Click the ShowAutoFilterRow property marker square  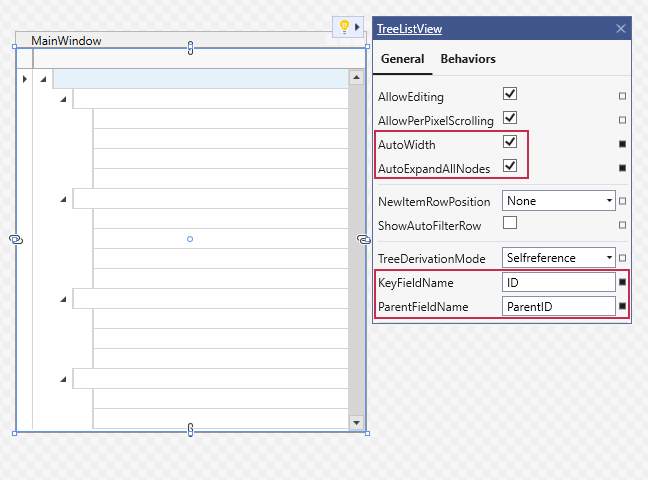coord(622,225)
